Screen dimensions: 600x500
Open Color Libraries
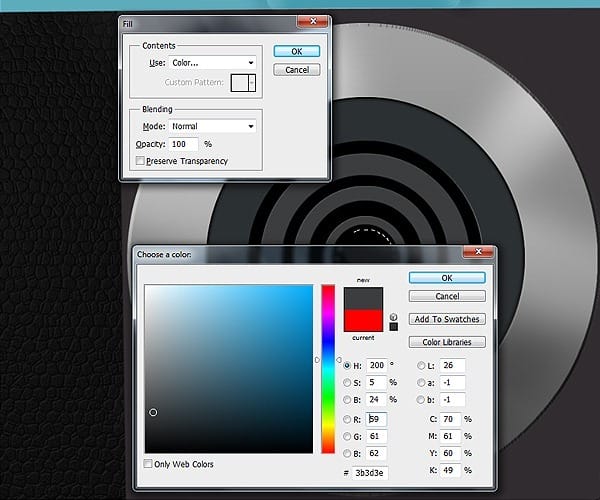[447, 342]
